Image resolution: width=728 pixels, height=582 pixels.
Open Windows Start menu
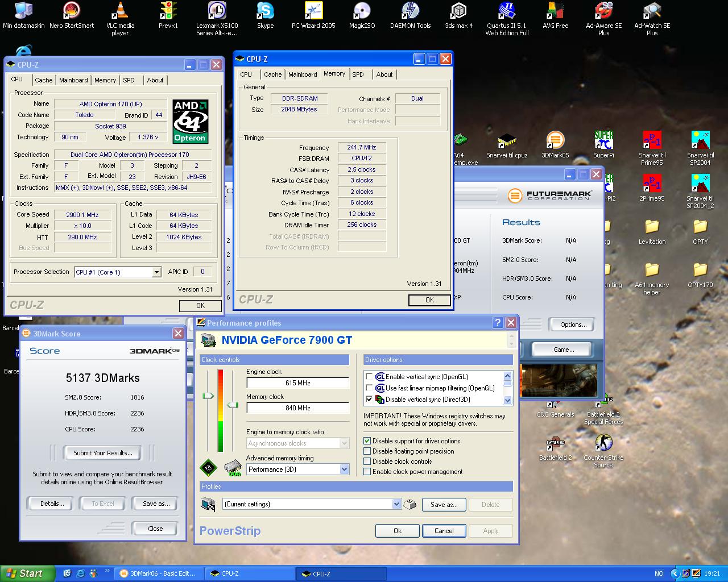pos(27,573)
